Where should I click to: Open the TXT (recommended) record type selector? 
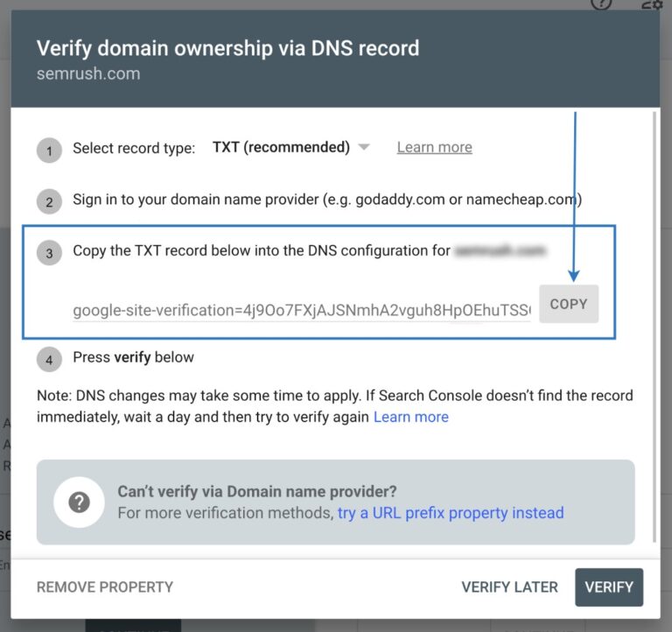click(281, 147)
